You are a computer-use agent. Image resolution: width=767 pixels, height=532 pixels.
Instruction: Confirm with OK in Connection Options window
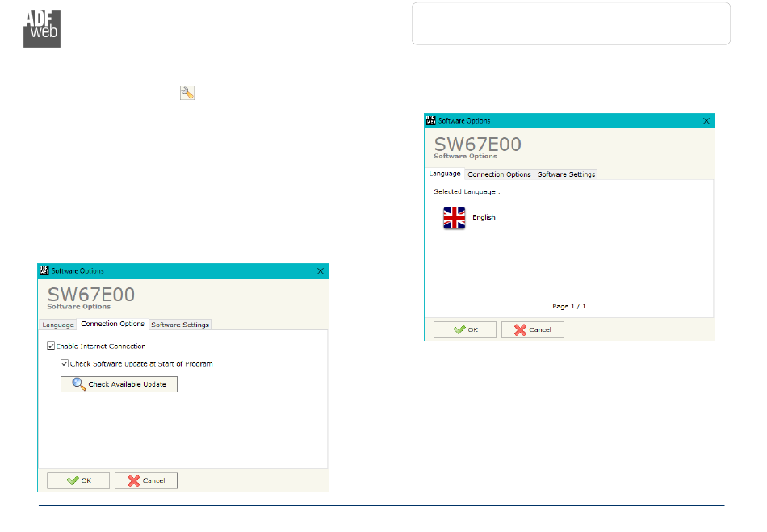coord(78,480)
